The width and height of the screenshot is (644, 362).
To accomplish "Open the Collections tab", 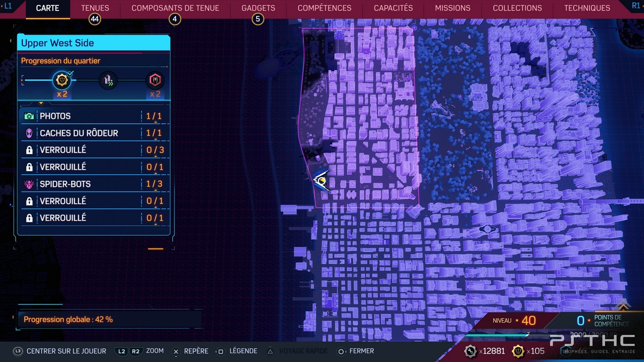I will [517, 8].
